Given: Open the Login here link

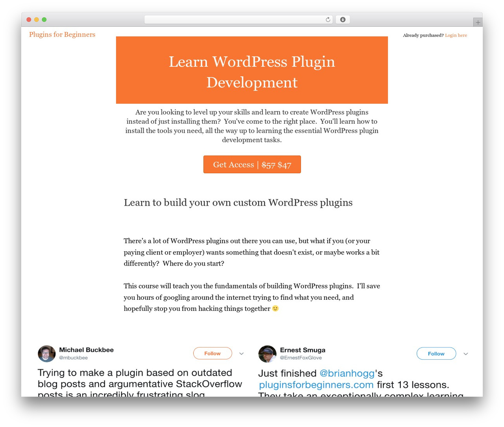Looking at the screenshot, I should [x=456, y=35].
